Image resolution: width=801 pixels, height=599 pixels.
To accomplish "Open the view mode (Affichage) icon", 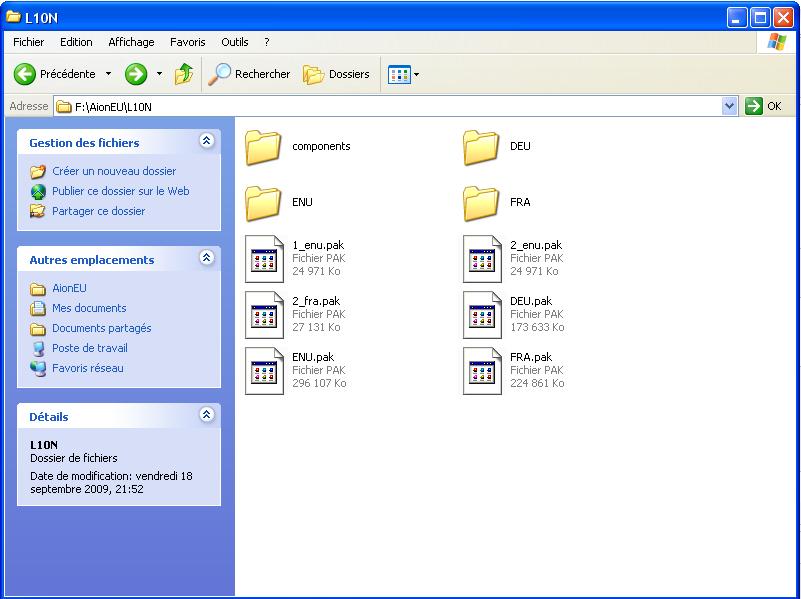I will [399, 75].
